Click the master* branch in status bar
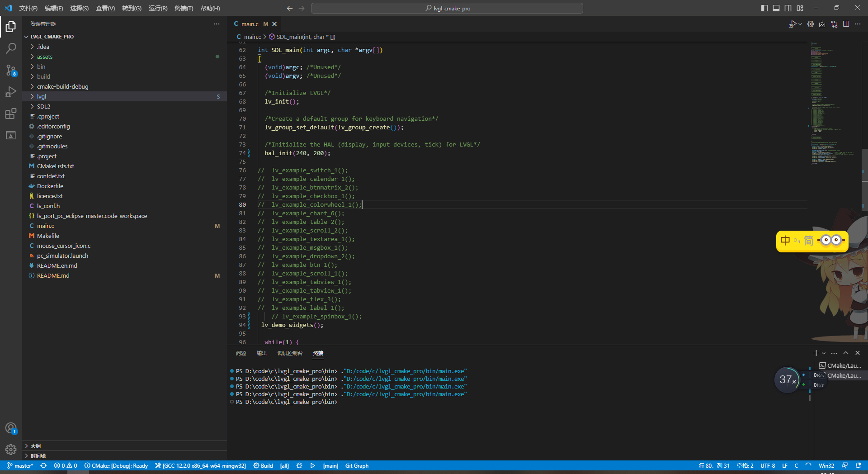This screenshot has width=868, height=474. [x=20, y=465]
